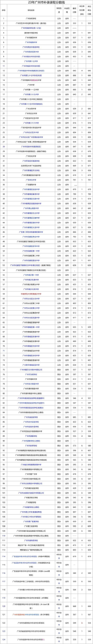Open the 广州市新侨学校 link
93x644 pixels.
coord(31,446)
